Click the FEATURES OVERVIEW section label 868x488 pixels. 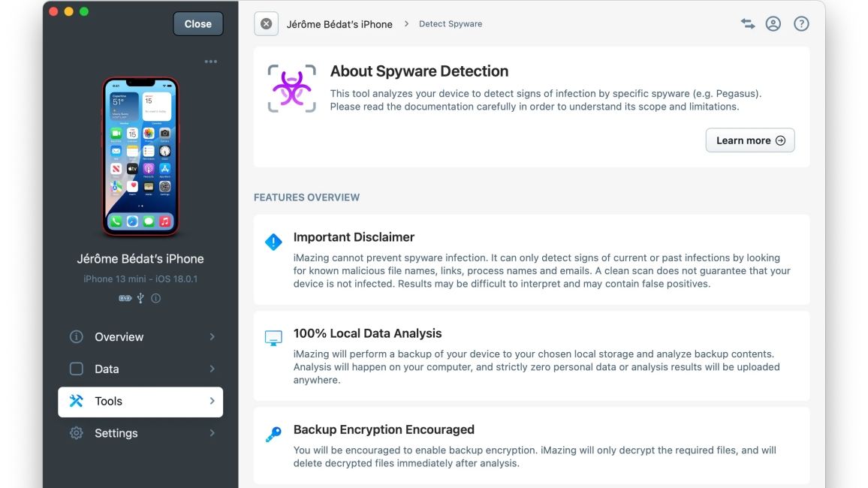click(x=306, y=197)
